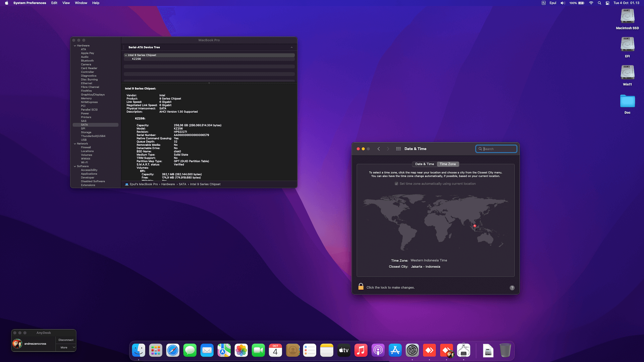The width and height of the screenshot is (644, 362).
Task: Select Bluetooth in Hardware sidebar
Action: click(x=87, y=61)
